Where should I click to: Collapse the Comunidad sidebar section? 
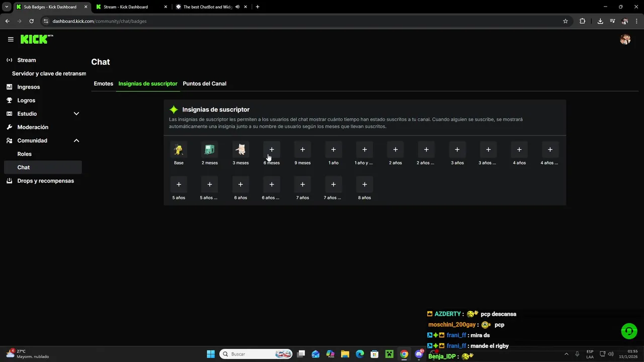click(x=76, y=141)
